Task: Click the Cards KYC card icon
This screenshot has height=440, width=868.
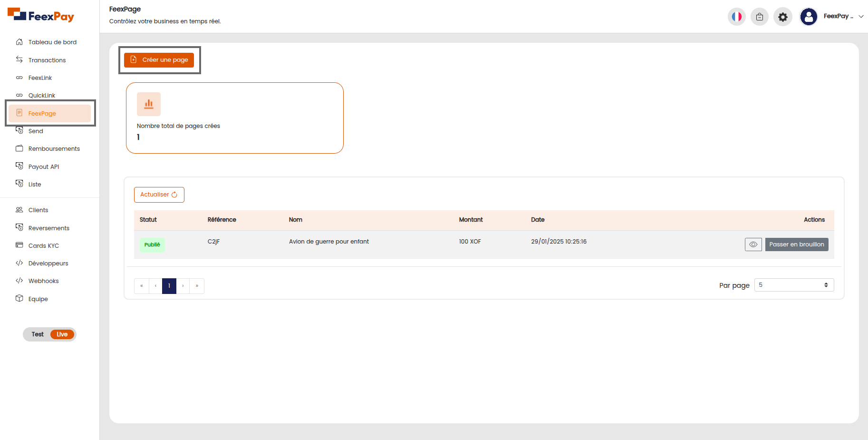Action: 19,245
